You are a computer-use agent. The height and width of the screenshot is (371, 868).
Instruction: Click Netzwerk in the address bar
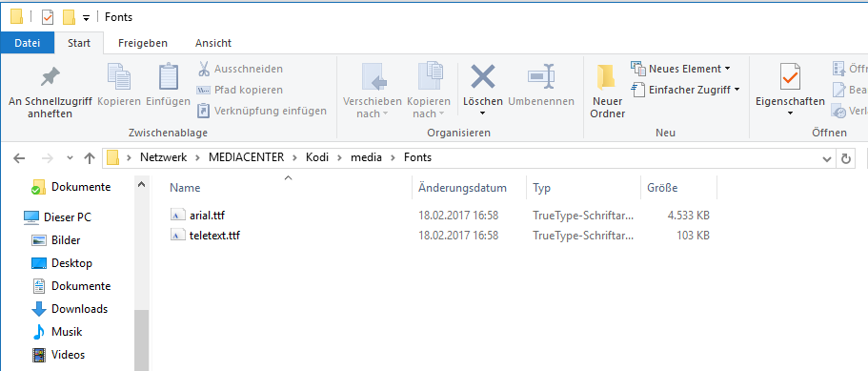163,157
